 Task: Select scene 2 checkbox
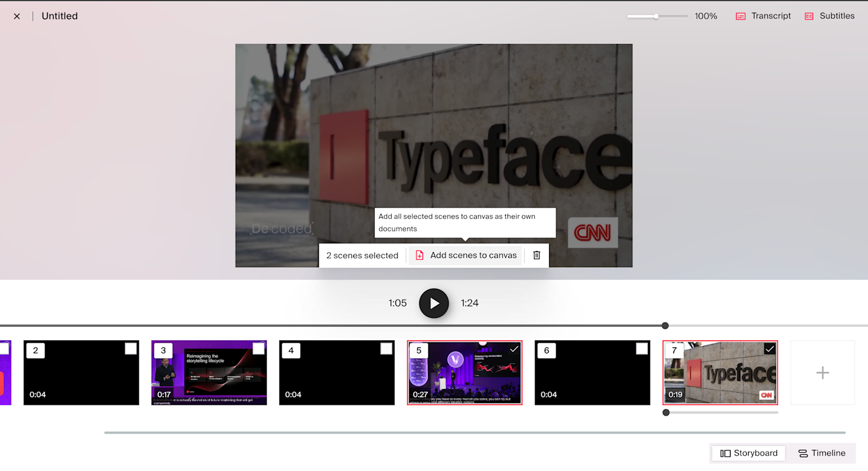coord(130,349)
